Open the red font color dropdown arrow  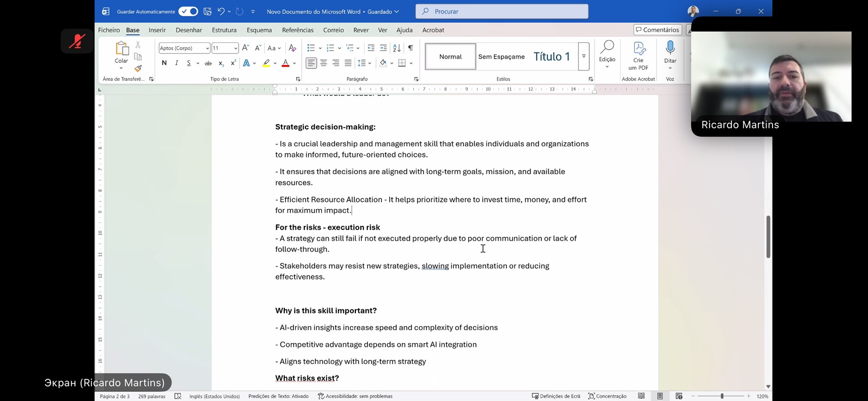(295, 63)
